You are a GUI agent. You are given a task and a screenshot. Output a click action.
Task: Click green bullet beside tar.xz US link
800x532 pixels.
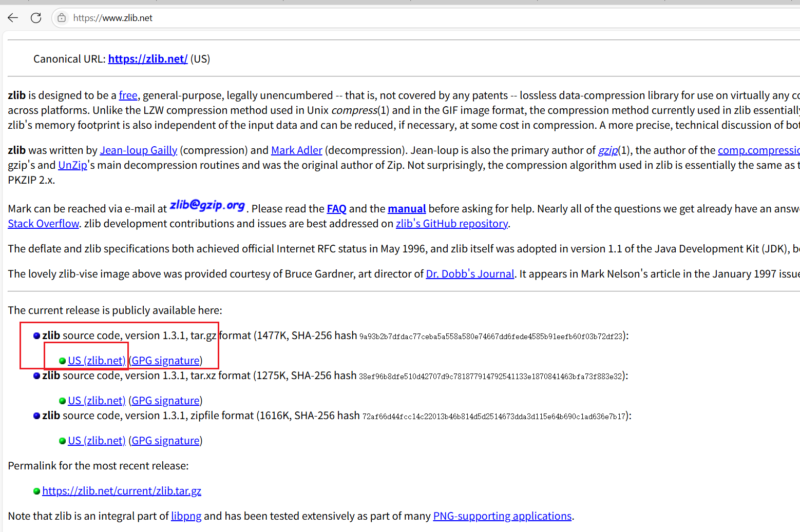coord(62,401)
